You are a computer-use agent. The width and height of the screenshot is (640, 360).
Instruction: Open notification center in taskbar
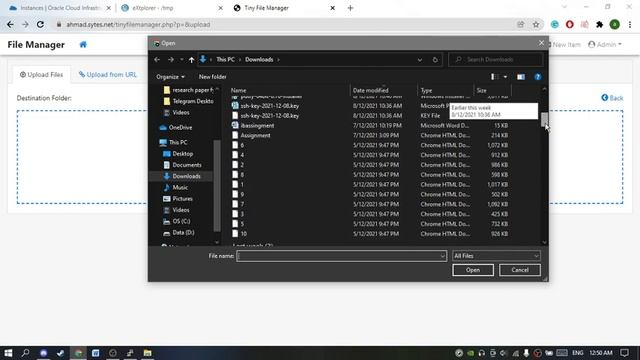624,353
